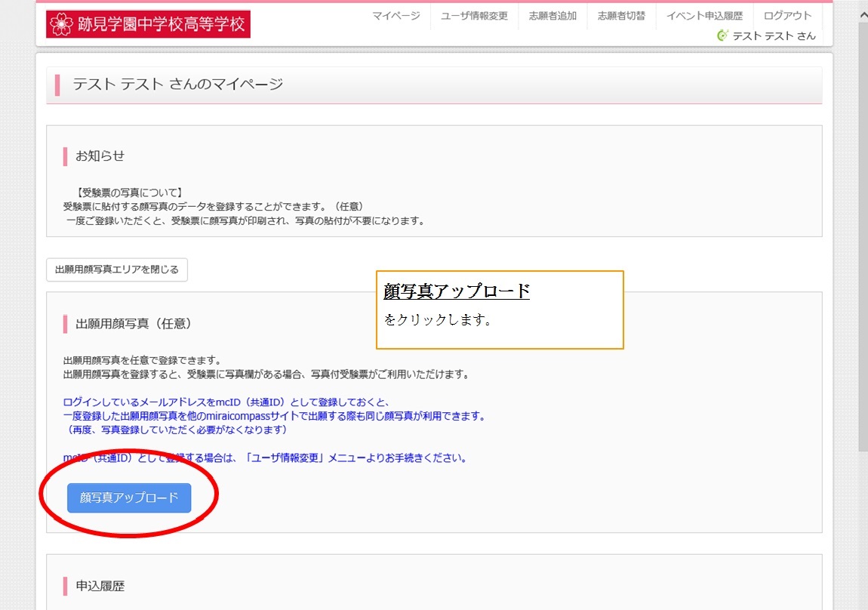Click the テスト テスト さん username label

point(774,35)
